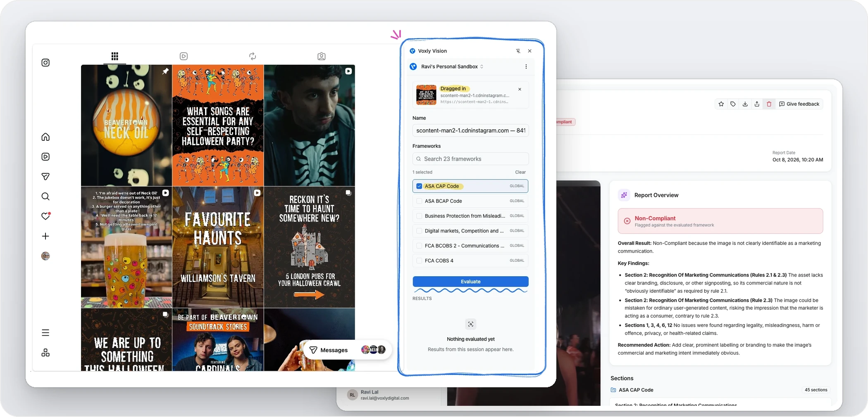The height and width of the screenshot is (417, 868).
Task: Open Voxly panel three-dot options menu
Action: pyautogui.click(x=526, y=66)
